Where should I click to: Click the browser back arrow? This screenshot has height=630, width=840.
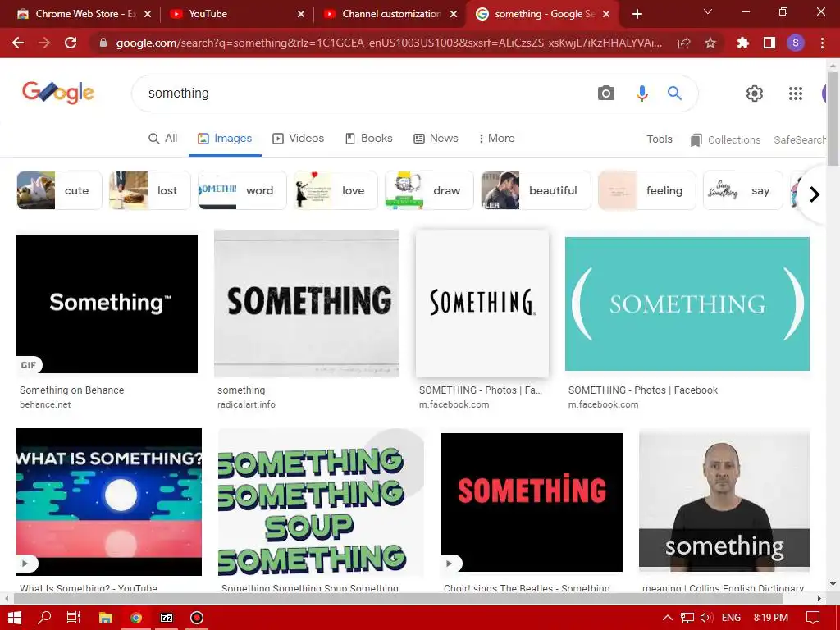tap(18, 43)
